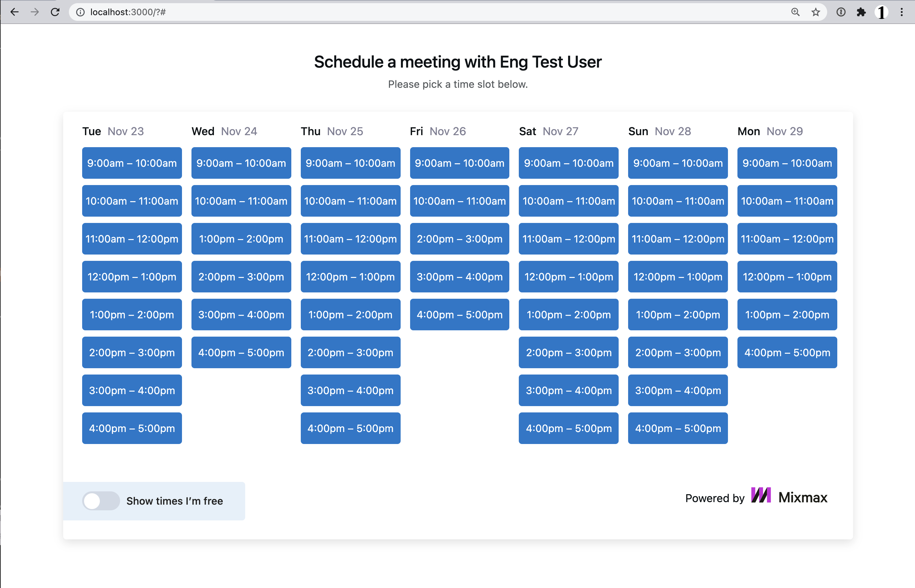The width and height of the screenshot is (915, 588).
Task: Open the site info icon in address bar
Action: 80,12
